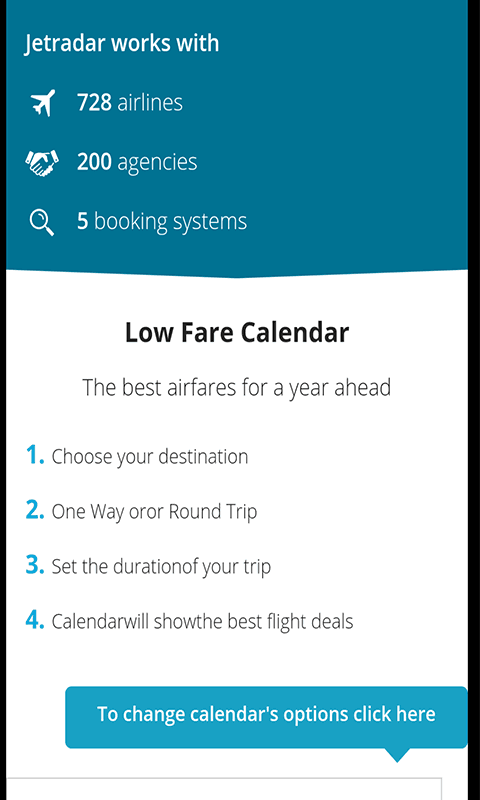Image resolution: width=480 pixels, height=800 pixels.
Task: Click the '5 booking systems' text
Action: pos(162,222)
